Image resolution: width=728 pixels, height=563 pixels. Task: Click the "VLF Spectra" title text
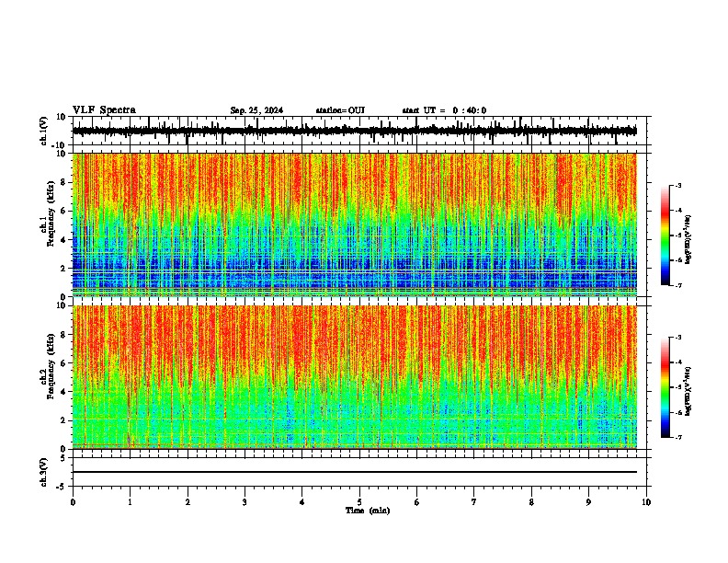coord(104,110)
